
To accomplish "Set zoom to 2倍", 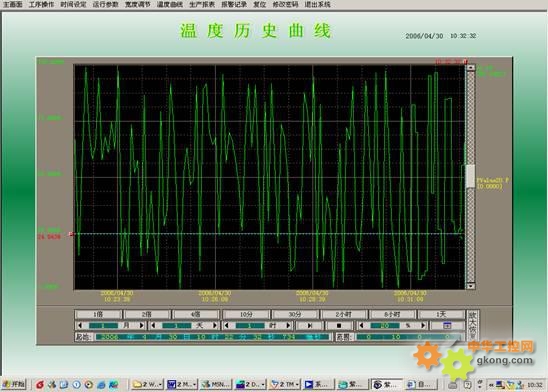I will [x=147, y=314].
